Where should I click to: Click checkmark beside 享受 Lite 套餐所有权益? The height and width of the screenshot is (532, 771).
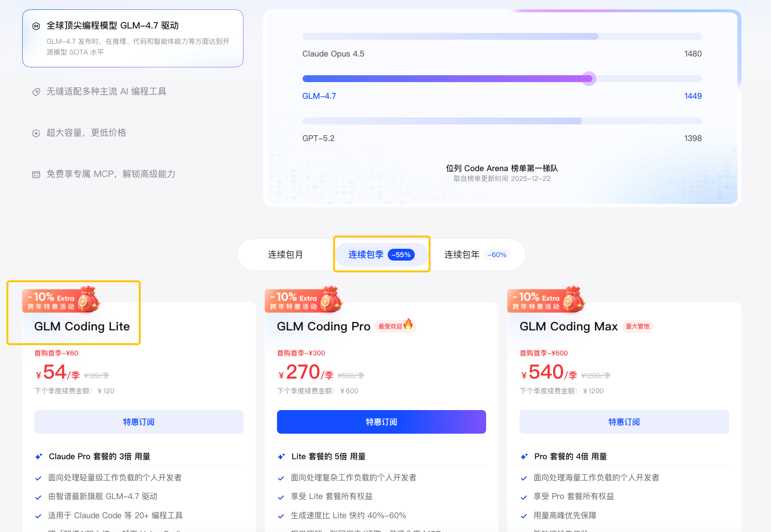coord(281,497)
